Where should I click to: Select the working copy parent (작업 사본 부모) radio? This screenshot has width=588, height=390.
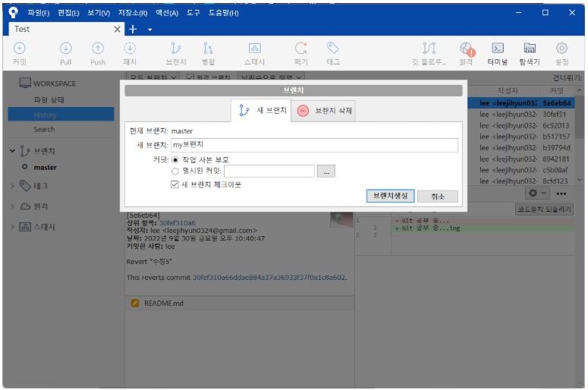click(175, 160)
